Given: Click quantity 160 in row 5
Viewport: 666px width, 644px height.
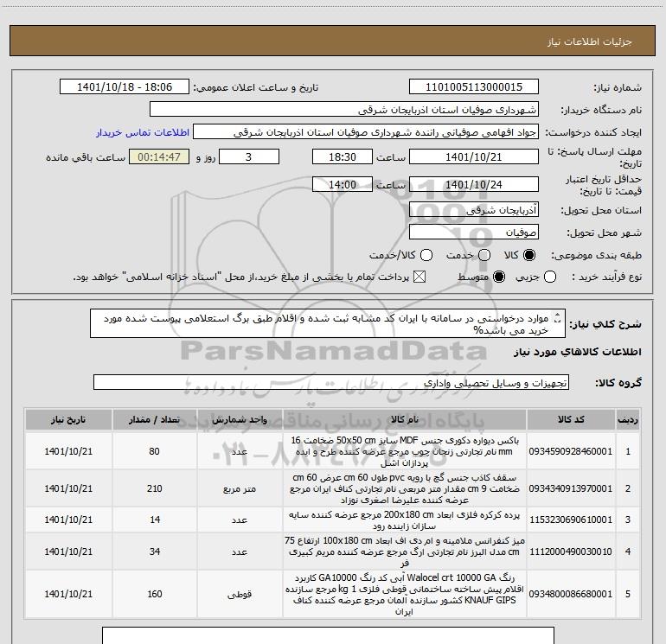Looking at the screenshot, I should click(x=155, y=594).
